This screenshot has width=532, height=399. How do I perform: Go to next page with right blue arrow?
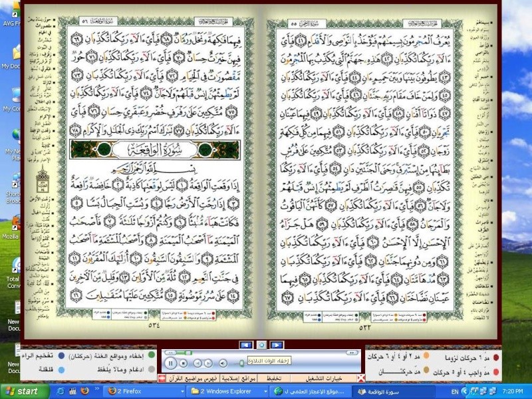277,345
